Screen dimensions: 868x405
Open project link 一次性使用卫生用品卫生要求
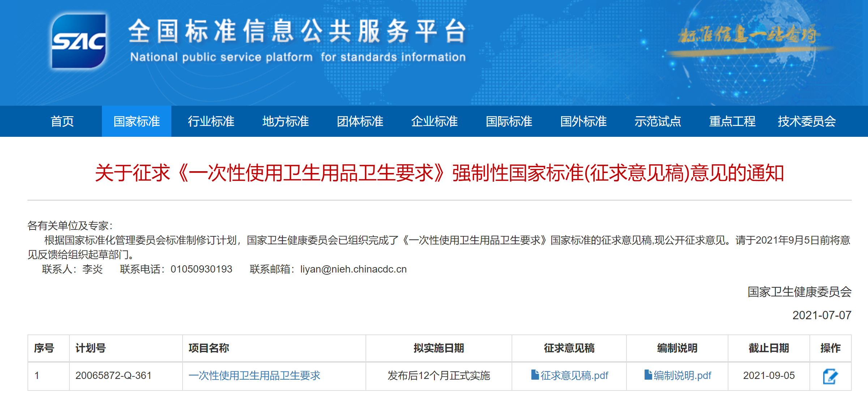(255, 376)
